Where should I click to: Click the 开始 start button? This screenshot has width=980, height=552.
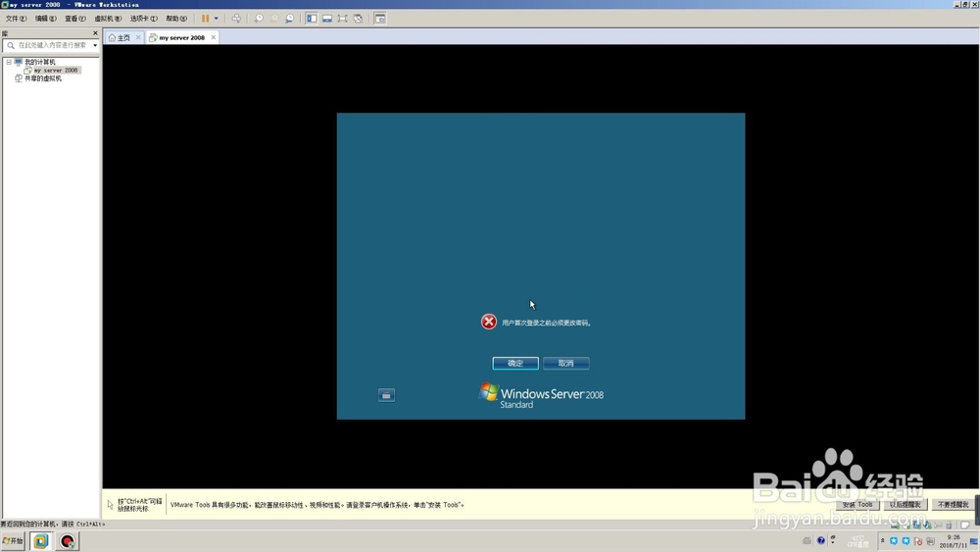pyautogui.click(x=13, y=541)
